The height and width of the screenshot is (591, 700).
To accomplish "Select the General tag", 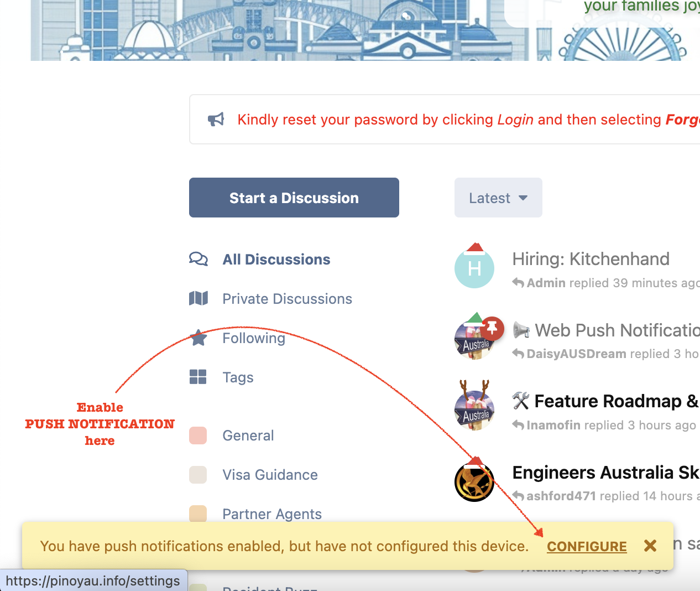I will click(248, 436).
